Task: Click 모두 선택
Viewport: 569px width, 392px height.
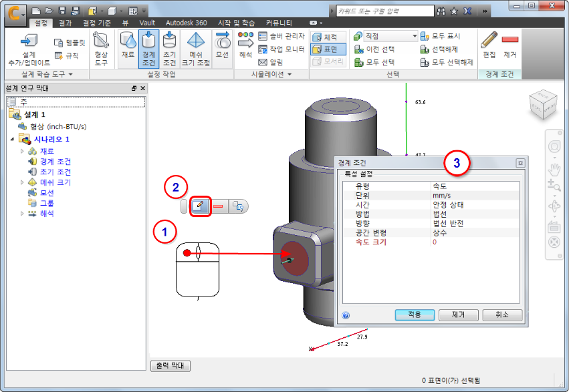Action: click(x=374, y=62)
